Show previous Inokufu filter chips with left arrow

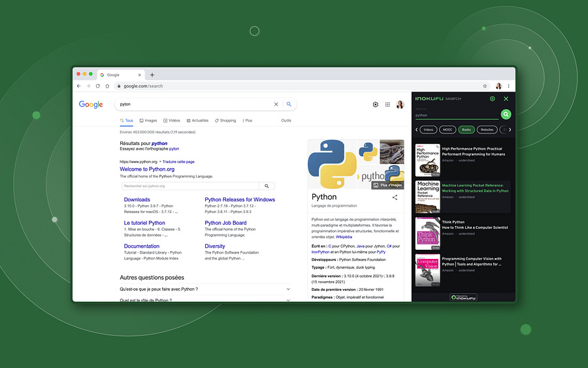416,130
